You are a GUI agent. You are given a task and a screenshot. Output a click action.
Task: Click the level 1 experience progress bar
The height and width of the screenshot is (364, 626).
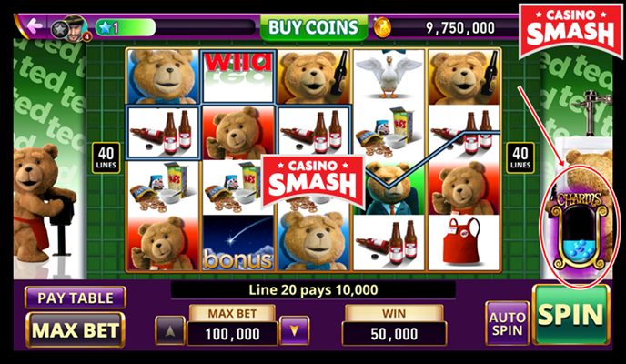point(176,27)
